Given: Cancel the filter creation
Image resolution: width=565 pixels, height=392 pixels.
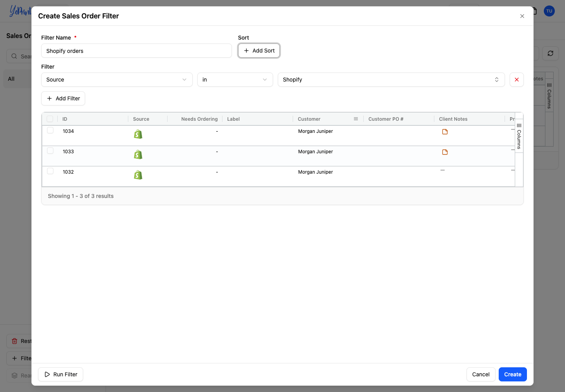Looking at the screenshot, I should (481, 374).
